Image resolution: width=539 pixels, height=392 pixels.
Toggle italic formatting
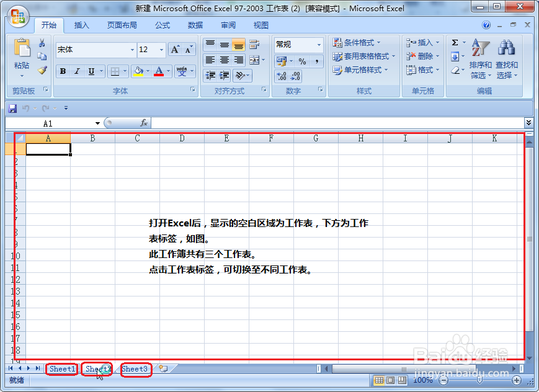[x=77, y=71]
